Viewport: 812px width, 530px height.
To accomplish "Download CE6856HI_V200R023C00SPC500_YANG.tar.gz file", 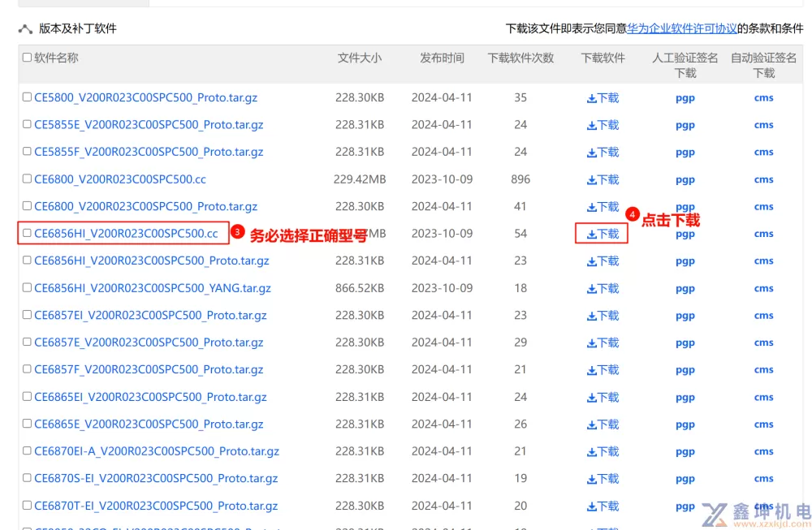I will coord(603,288).
